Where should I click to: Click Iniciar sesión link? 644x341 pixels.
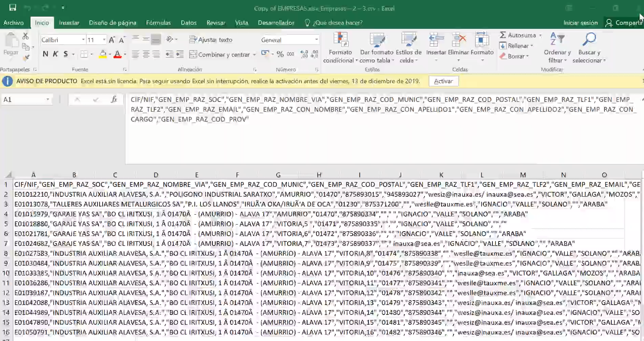[580, 23]
